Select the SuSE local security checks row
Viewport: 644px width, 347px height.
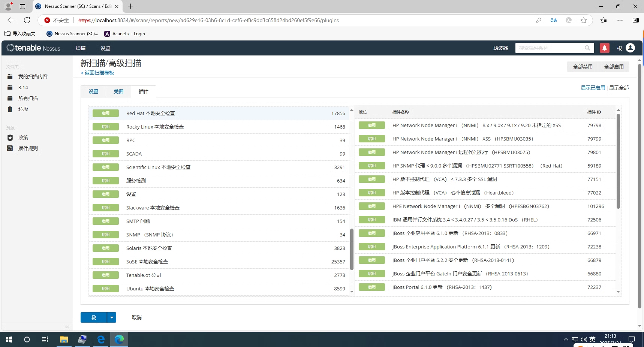219,262
